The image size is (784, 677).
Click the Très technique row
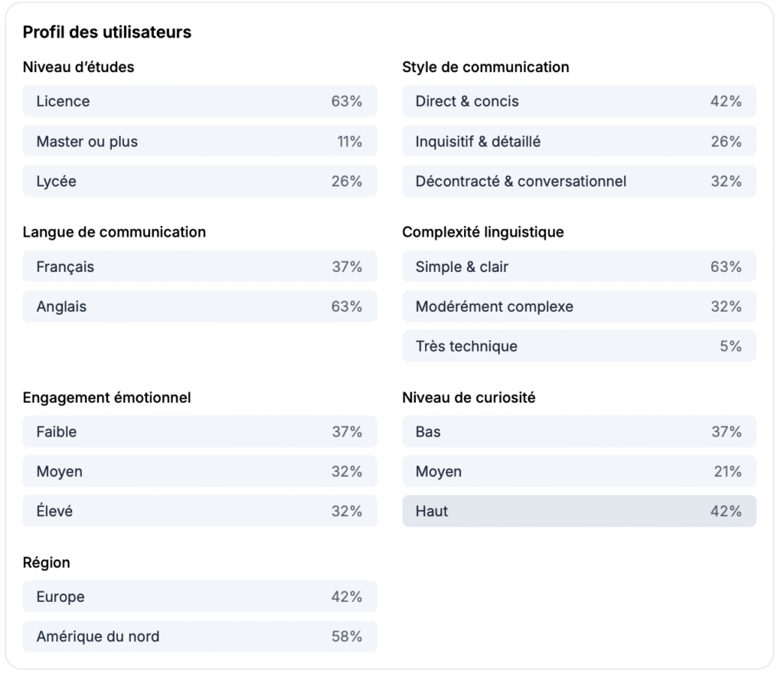[579, 346]
